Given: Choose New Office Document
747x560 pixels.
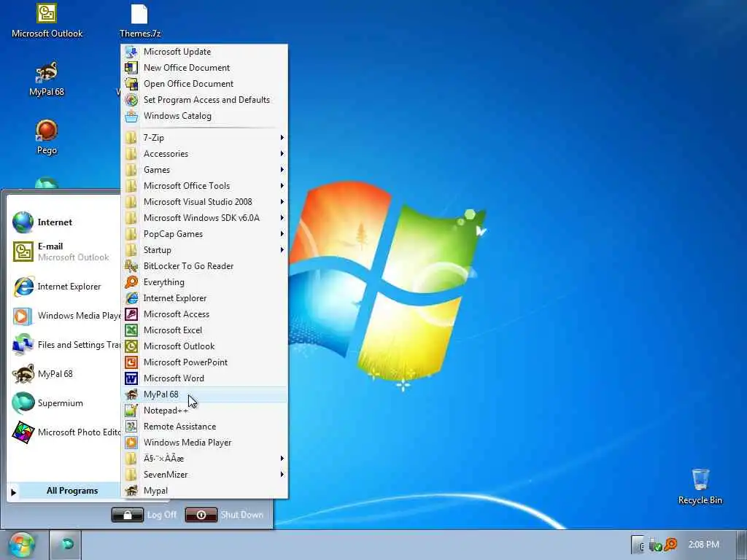Looking at the screenshot, I should pos(204,68).
